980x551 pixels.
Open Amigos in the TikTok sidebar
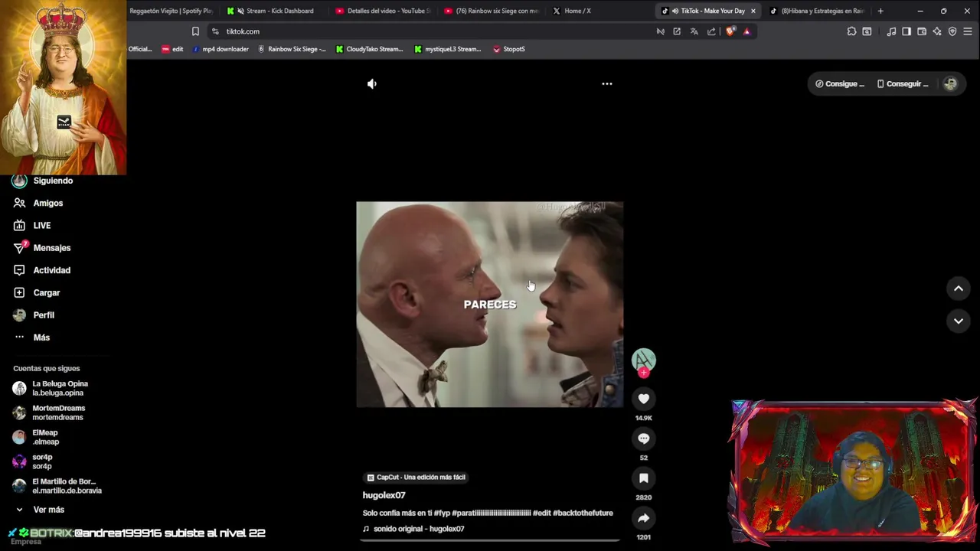(38, 204)
